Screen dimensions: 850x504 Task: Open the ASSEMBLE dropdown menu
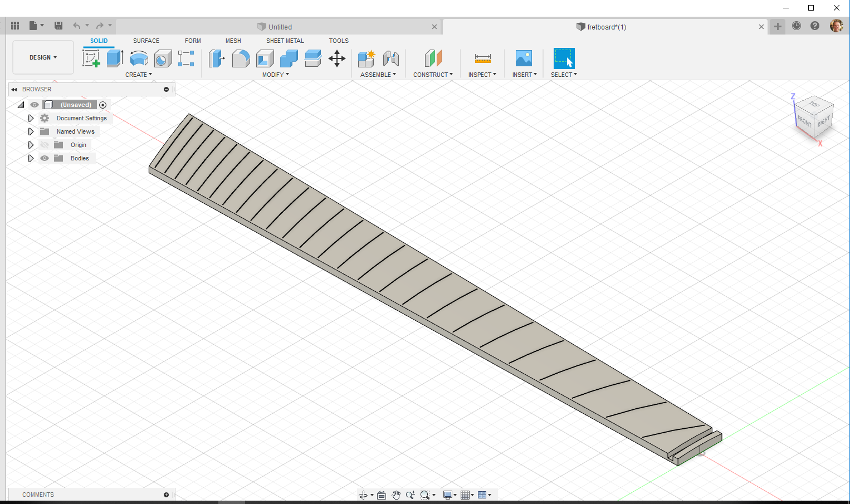378,75
